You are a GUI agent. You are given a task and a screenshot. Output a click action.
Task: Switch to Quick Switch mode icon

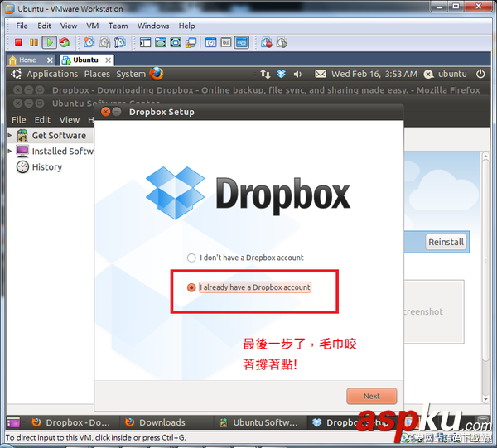[161, 42]
